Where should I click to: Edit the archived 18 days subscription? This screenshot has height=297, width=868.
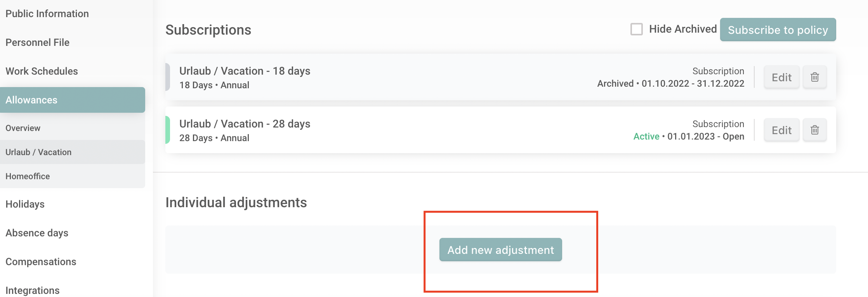[781, 77]
